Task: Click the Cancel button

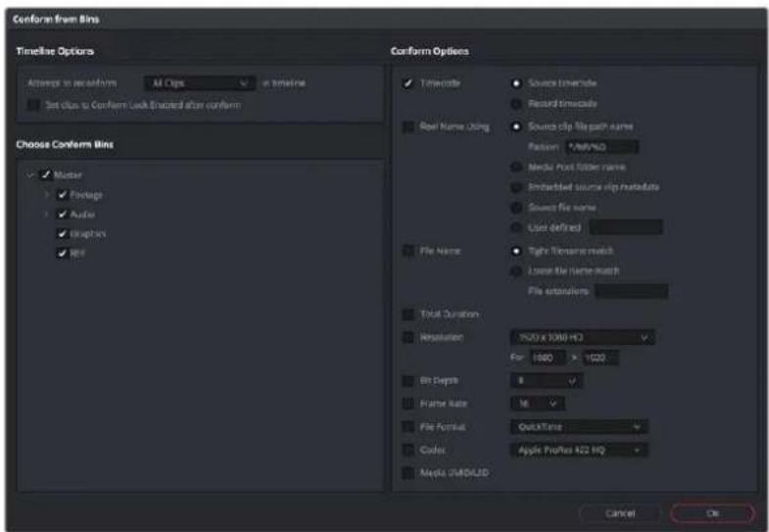Action: pyautogui.click(x=620, y=513)
